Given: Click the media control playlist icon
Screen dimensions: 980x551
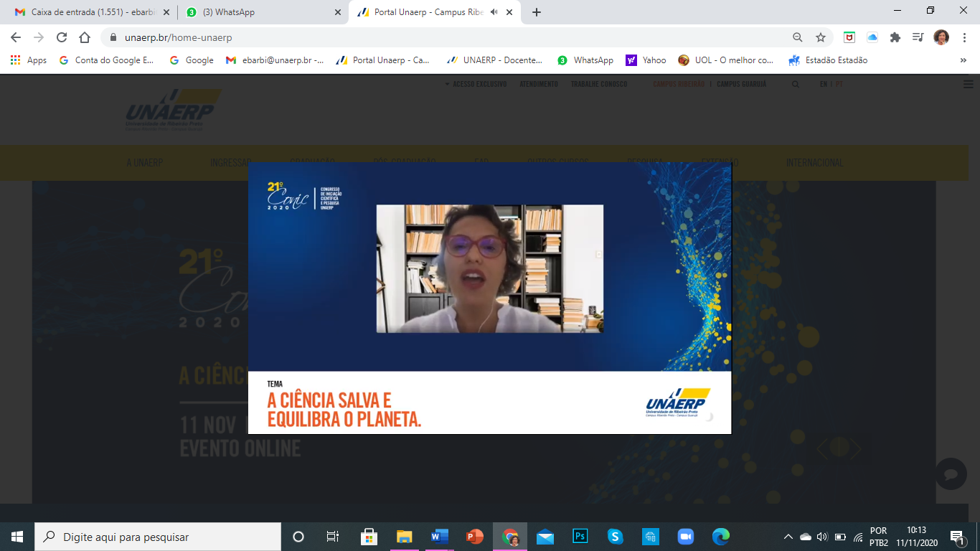Looking at the screenshot, I should coord(918,37).
